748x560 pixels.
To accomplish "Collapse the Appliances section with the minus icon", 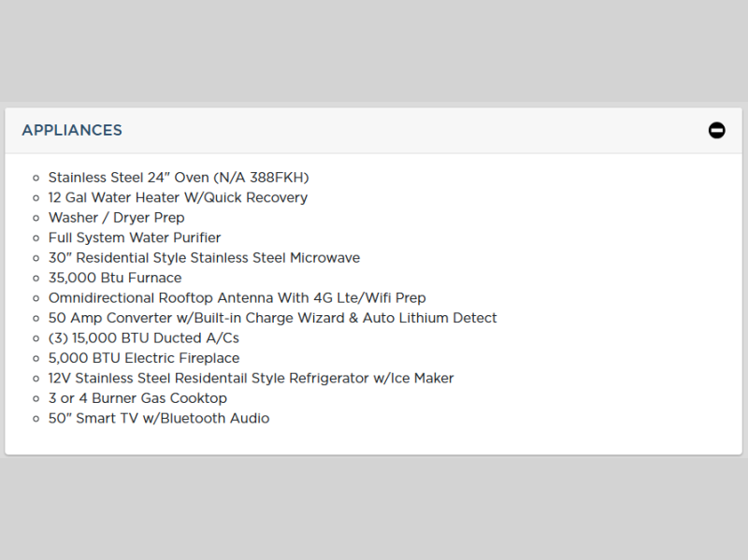I will (x=716, y=131).
